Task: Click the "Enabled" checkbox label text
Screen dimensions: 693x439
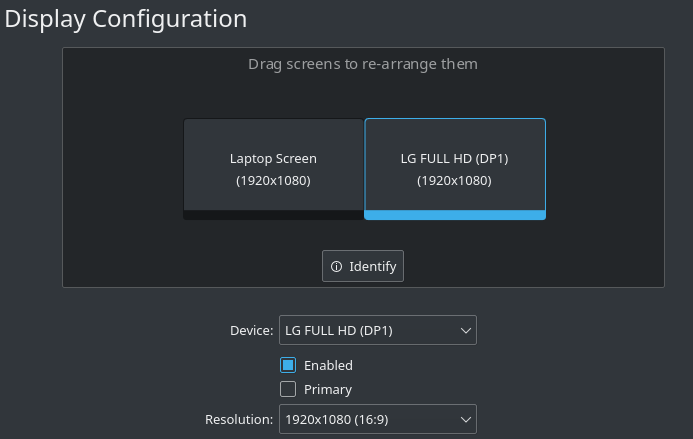Action: point(328,365)
